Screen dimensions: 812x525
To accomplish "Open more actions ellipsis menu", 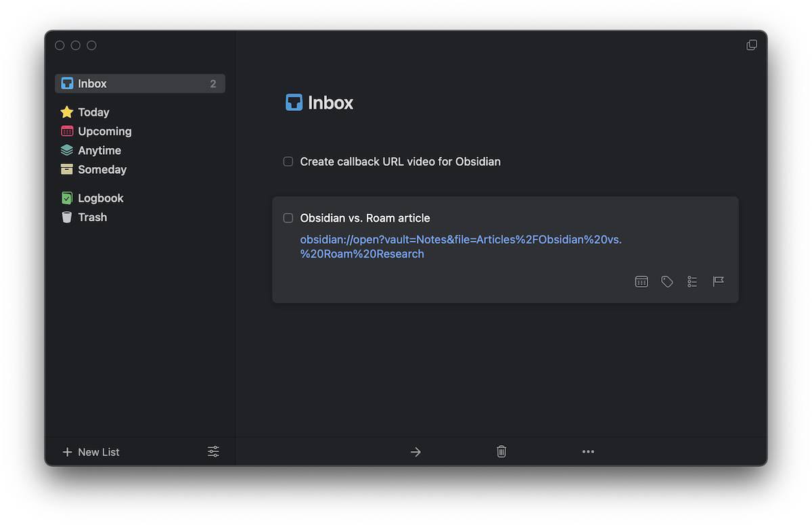I will click(588, 452).
